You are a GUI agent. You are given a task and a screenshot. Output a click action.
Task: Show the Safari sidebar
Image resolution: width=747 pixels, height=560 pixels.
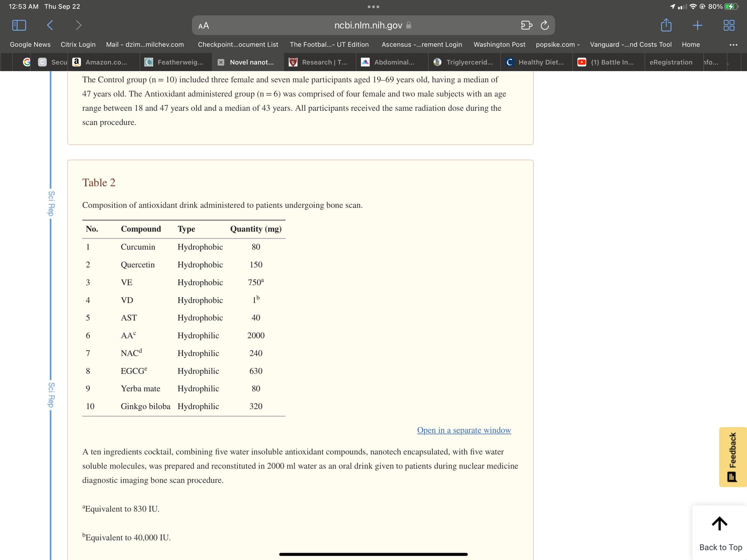[19, 25]
